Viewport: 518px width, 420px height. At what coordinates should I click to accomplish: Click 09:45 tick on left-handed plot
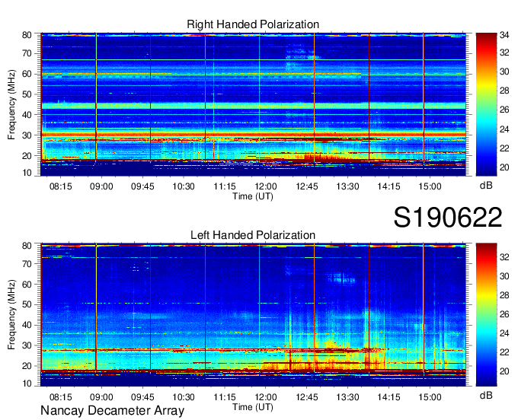tap(142, 397)
